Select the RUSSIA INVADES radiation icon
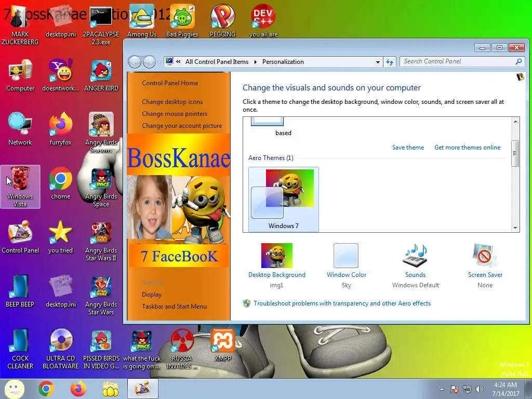 (x=182, y=349)
